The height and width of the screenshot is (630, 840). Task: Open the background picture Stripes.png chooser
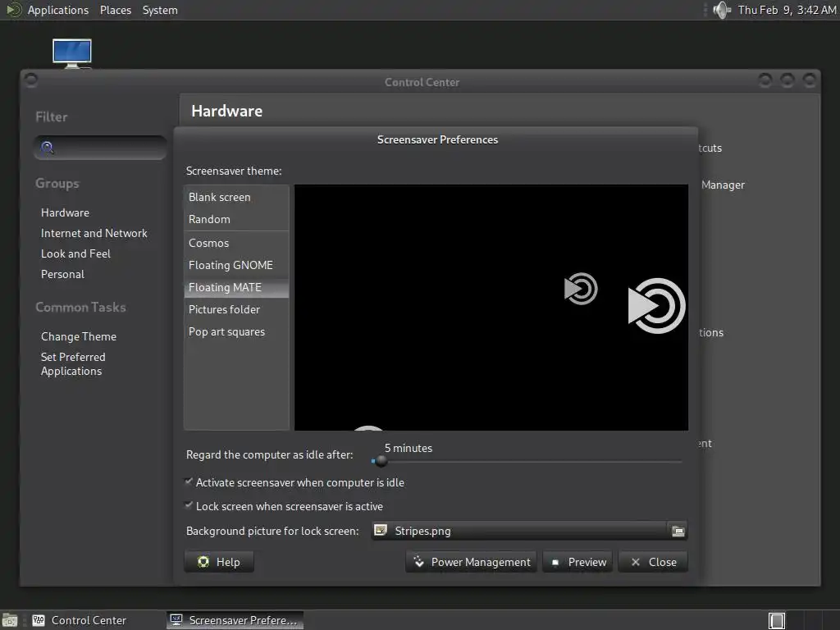[x=529, y=531]
